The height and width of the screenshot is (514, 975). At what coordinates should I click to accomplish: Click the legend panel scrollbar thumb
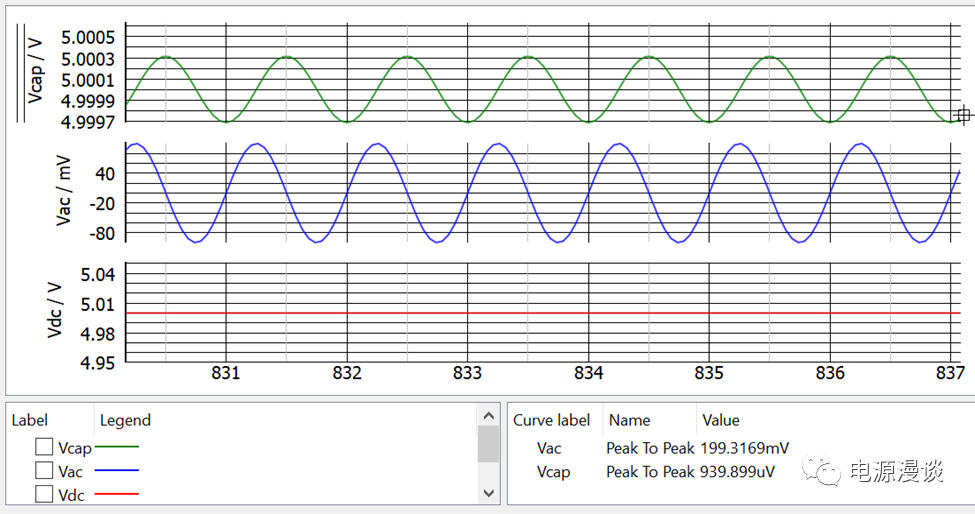(489, 444)
